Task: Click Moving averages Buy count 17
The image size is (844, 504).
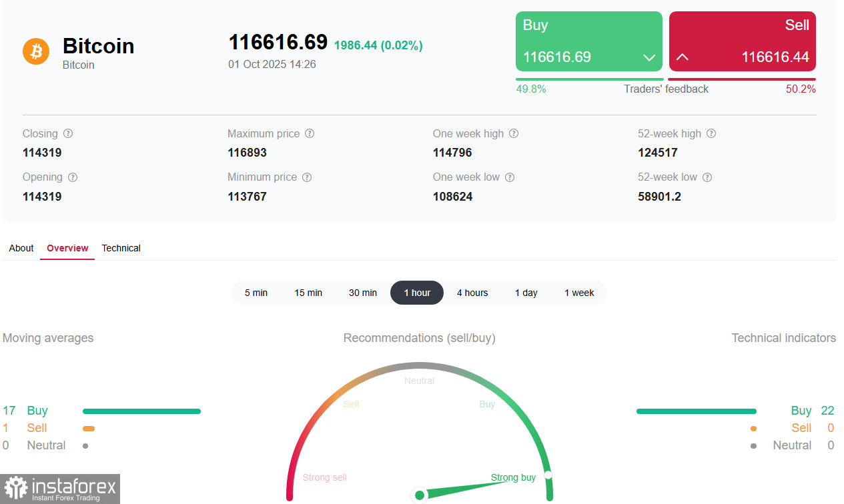Action: 9,411
